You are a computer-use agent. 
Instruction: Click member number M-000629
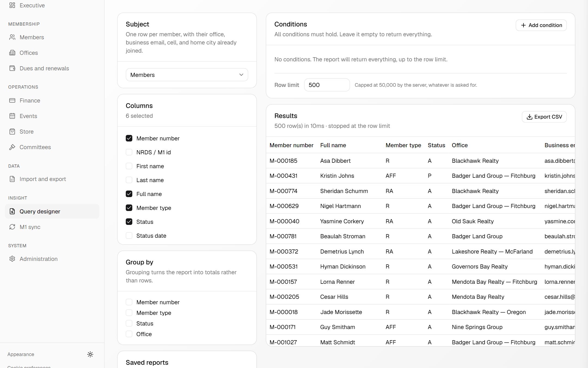coord(284,206)
